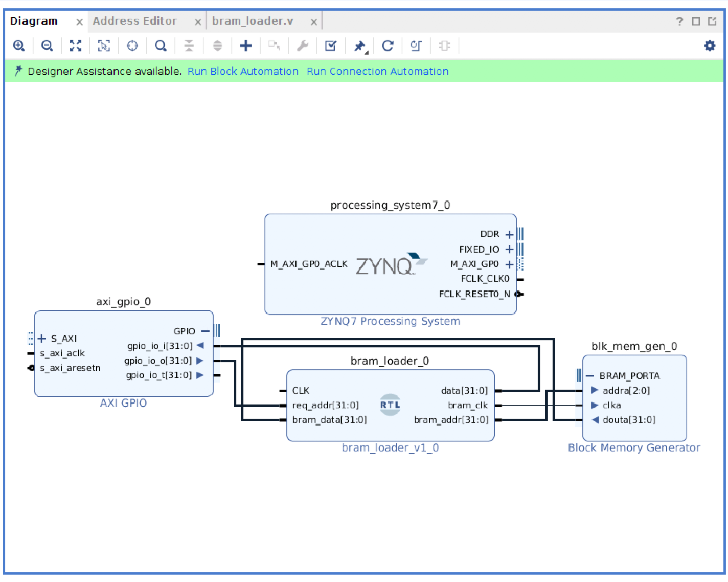728x582 pixels.
Task: Collapse the GPIO interface on axi_gpio_0
Action: [x=205, y=331]
